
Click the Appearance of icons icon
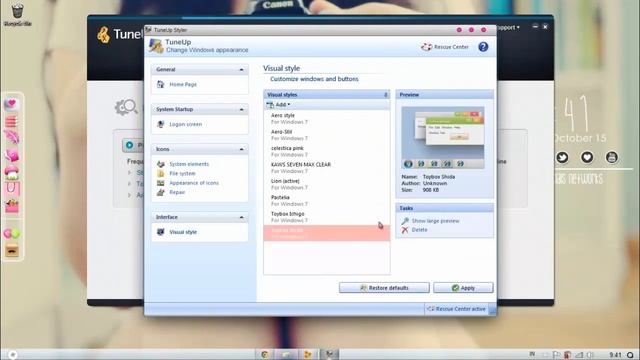click(x=160, y=183)
